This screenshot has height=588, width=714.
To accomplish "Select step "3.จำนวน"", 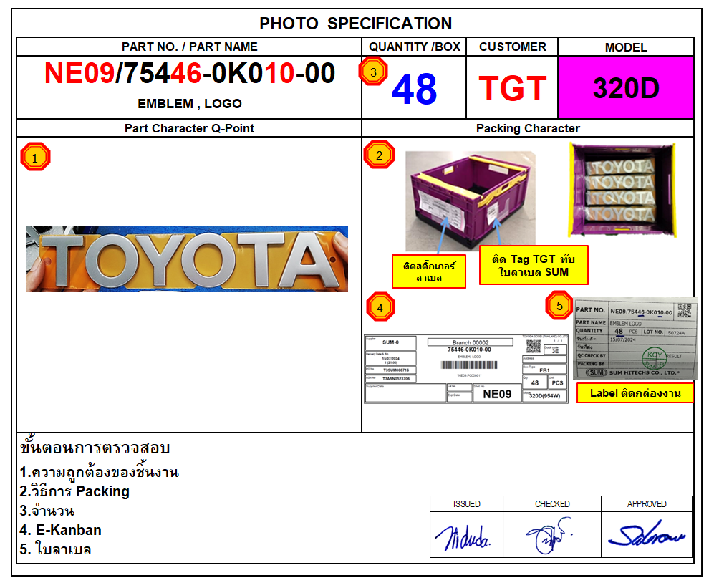I will pos(47,511).
